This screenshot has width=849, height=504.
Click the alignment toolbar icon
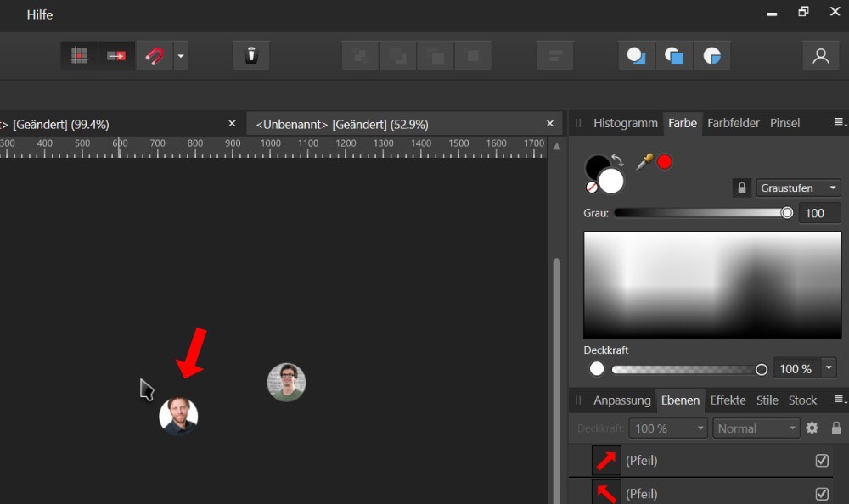point(555,55)
